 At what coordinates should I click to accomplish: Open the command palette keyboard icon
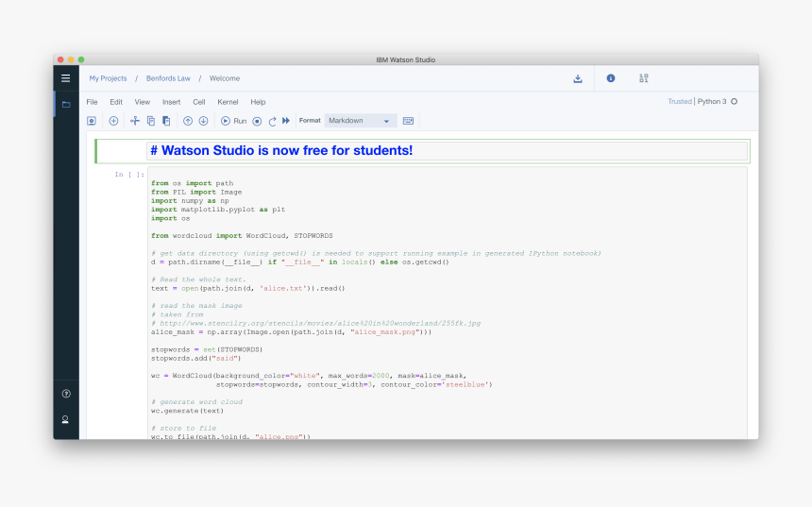pos(408,121)
